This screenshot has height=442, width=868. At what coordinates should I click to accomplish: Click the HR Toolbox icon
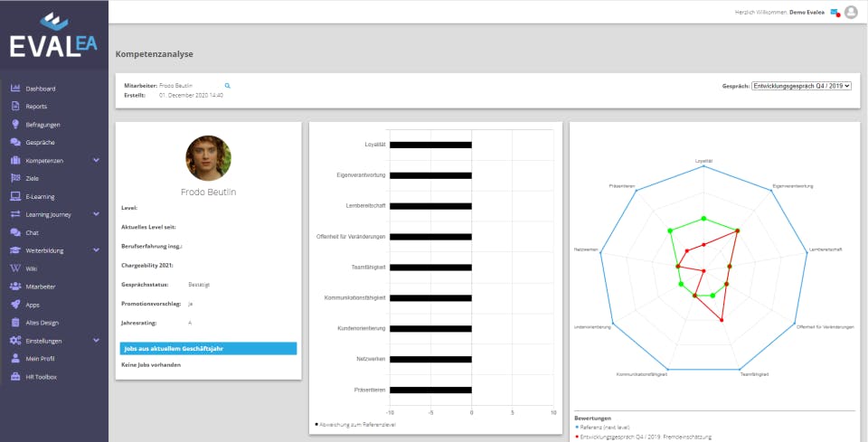[15, 377]
